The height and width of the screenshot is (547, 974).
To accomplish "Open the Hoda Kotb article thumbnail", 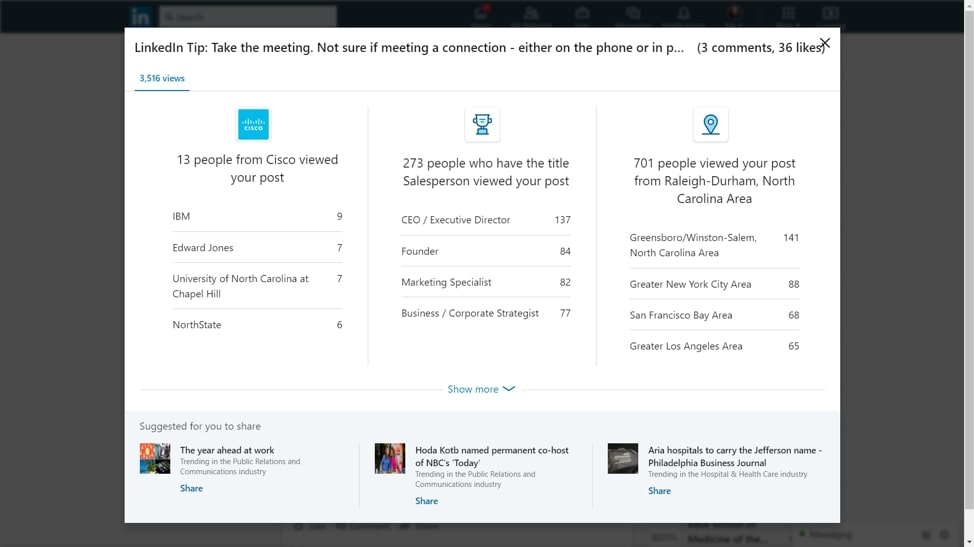I will 389,459.
